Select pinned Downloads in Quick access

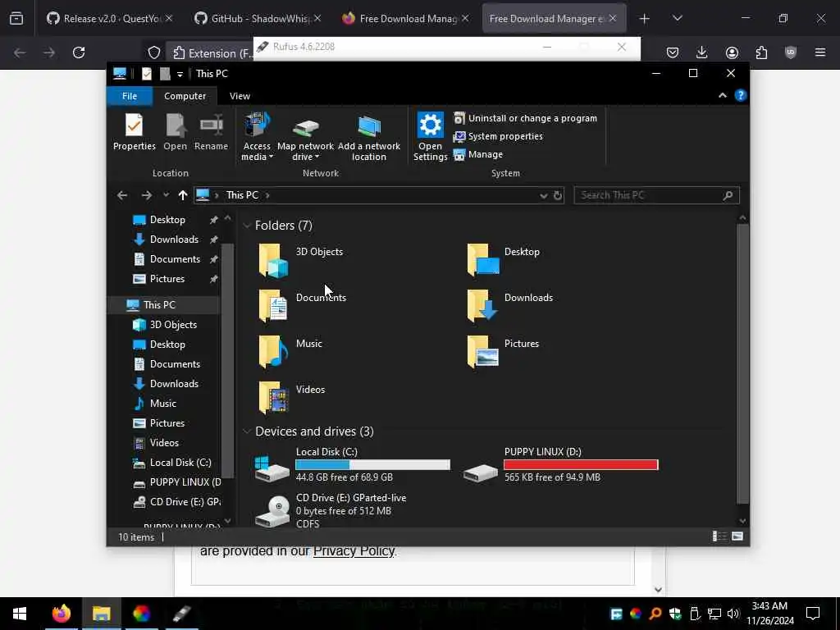click(x=174, y=240)
